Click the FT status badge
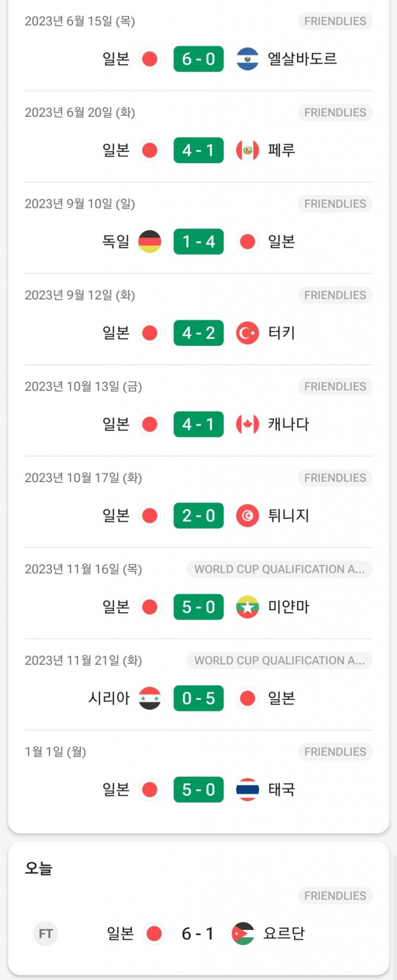397x980 pixels. coord(46,934)
